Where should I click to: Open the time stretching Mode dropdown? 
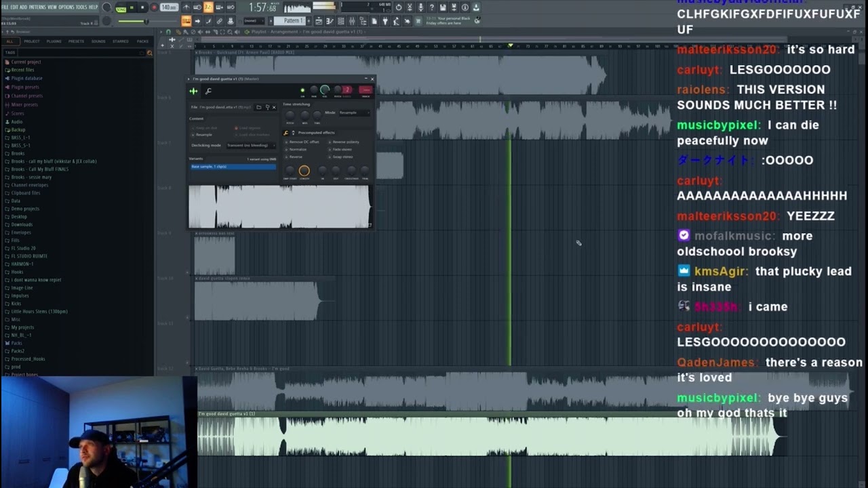[x=355, y=113]
